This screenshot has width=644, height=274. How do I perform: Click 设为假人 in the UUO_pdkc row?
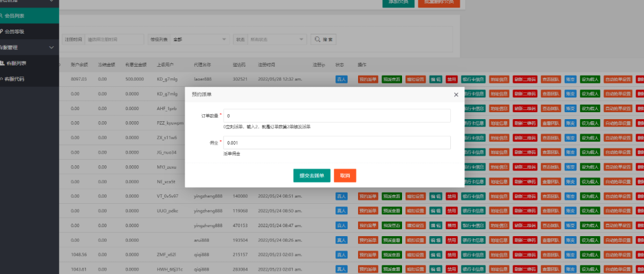click(x=590, y=211)
